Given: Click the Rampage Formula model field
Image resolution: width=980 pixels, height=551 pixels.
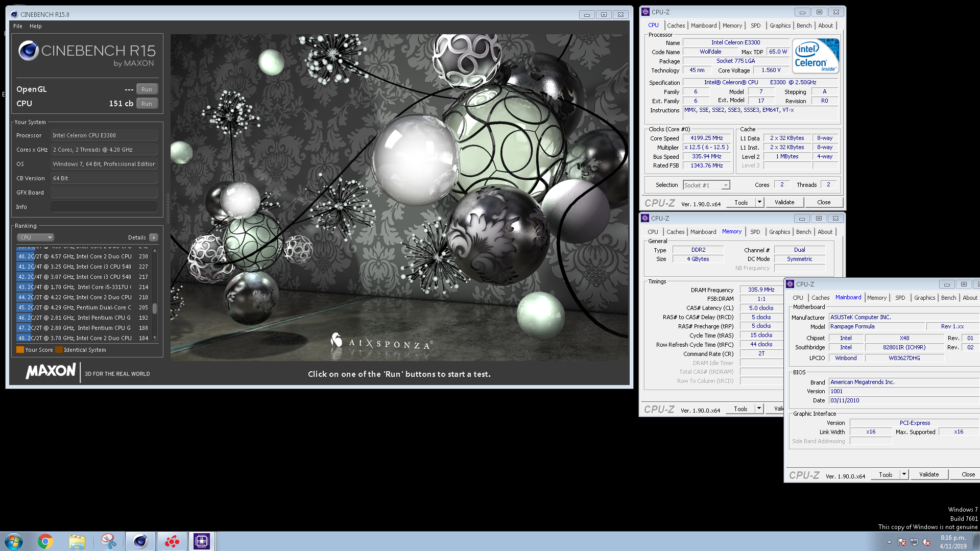Looking at the screenshot, I should point(877,326).
